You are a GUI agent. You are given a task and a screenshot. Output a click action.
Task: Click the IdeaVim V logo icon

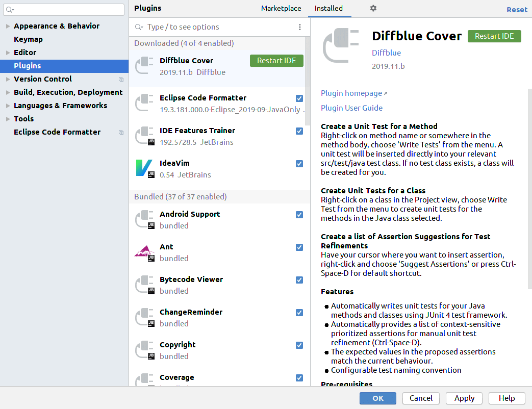[145, 168]
